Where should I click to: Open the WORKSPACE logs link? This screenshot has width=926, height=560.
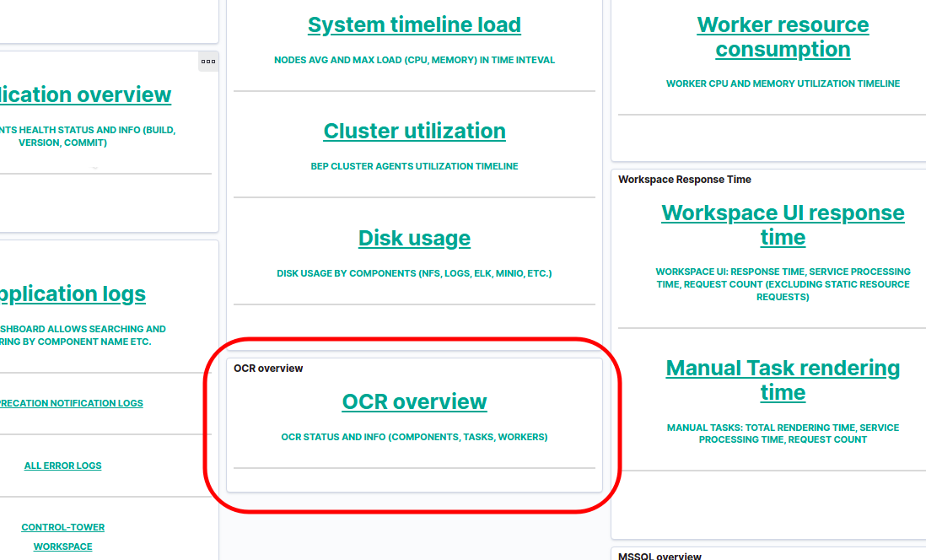pos(62,547)
